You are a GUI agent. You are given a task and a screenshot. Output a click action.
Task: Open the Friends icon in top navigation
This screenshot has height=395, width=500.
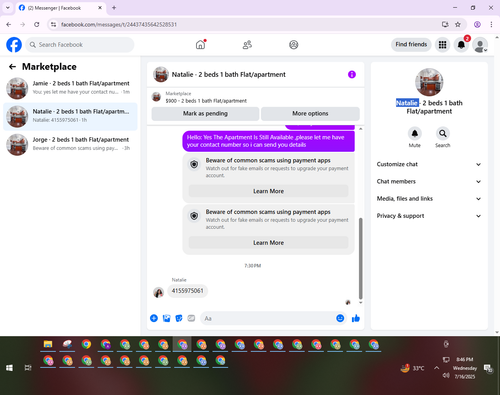(247, 45)
